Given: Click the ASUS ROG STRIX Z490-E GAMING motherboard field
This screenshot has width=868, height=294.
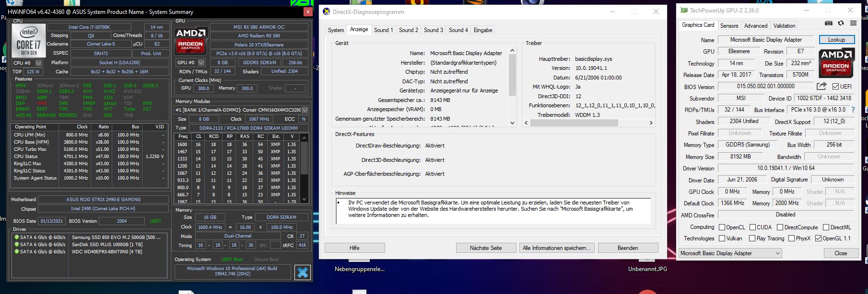Looking at the screenshot, I should [103, 199].
